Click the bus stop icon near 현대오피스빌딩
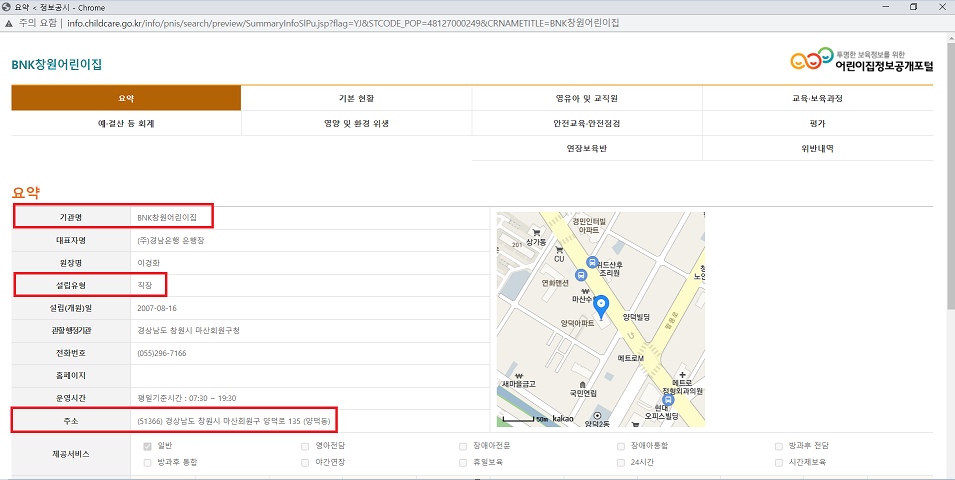 668,400
